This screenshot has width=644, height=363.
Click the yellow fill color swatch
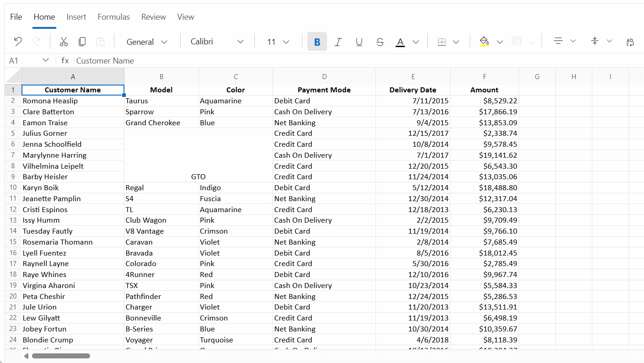click(x=484, y=42)
